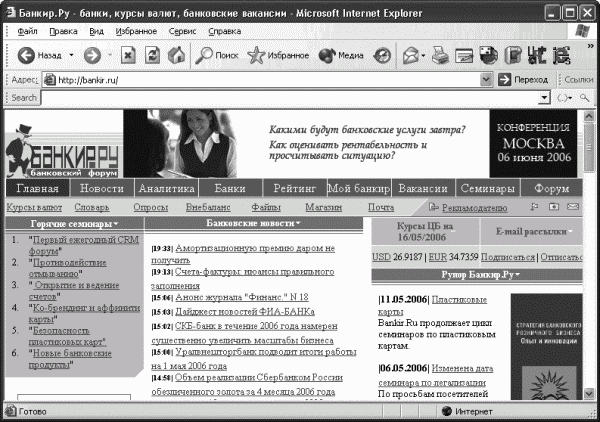Expand the Search bar dropdown arrow
The width and height of the screenshot is (600, 422).
[x=545, y=98]
